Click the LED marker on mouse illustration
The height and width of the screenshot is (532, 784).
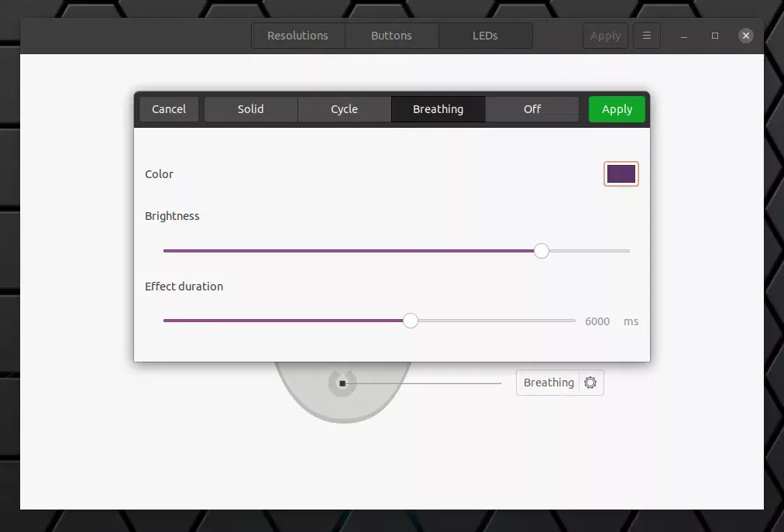tap(342, 383)
